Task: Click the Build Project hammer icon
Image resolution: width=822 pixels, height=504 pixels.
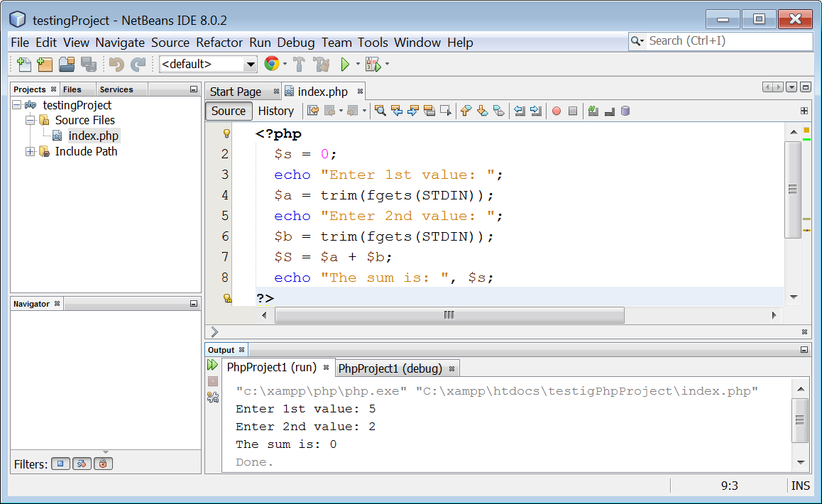Action: (x=299, y=64)
